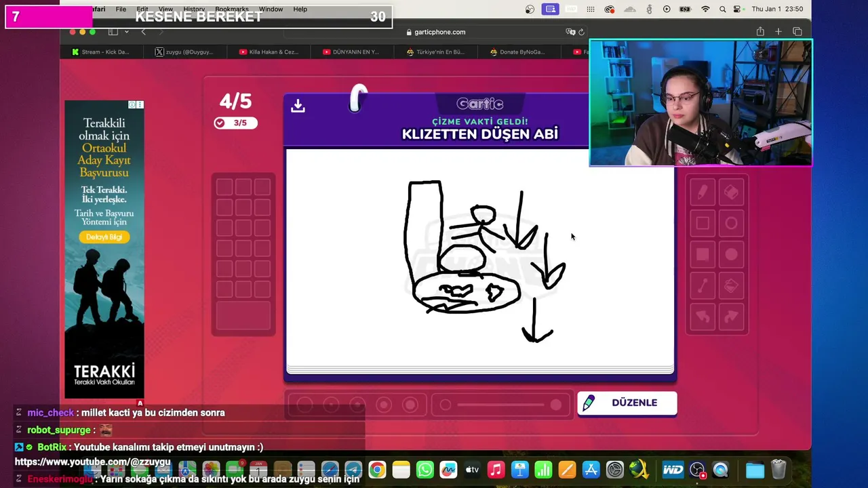868x488 pixels.
Task: Click the first color swatch in palette
Action: (x=224, y=187)
